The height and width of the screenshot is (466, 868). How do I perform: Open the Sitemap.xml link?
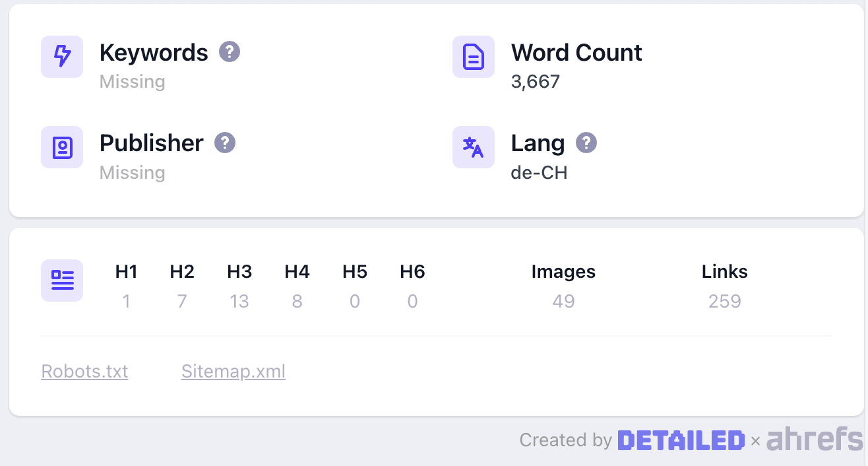(x=233, y=372)
